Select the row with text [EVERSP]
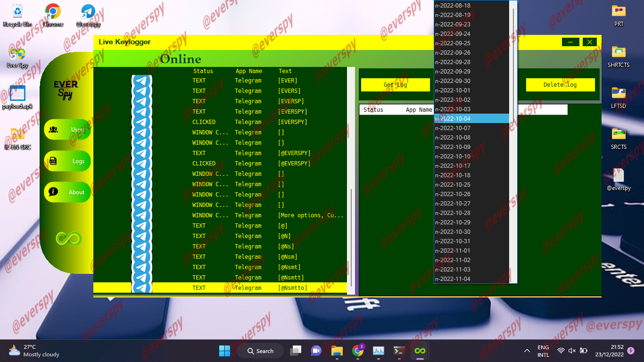 coord(220,101)
